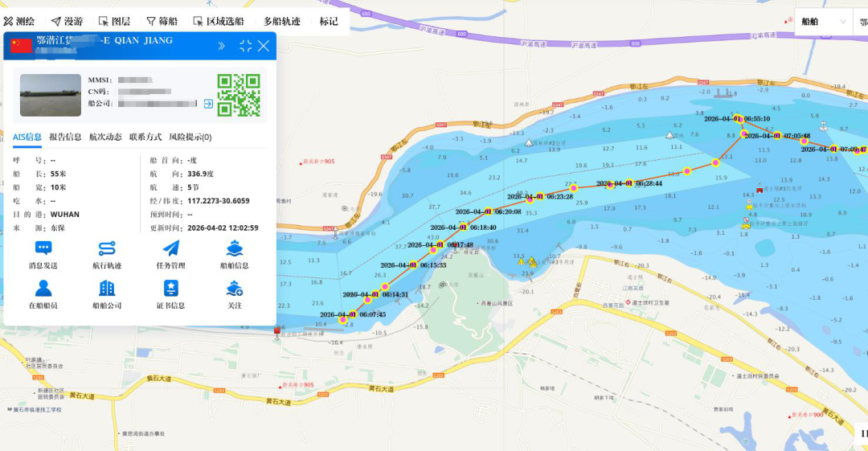Click the 关注 follow ship icon

pos(235,289)
